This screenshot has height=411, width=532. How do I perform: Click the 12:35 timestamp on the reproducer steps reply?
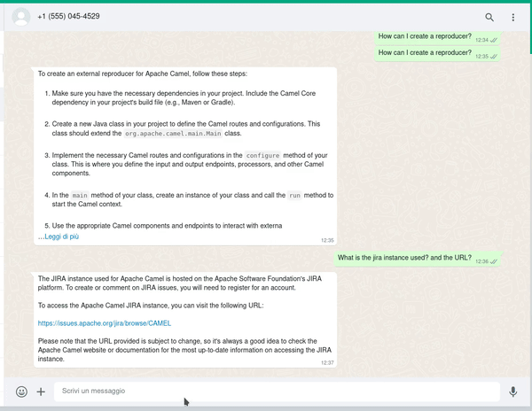[327, 240]
